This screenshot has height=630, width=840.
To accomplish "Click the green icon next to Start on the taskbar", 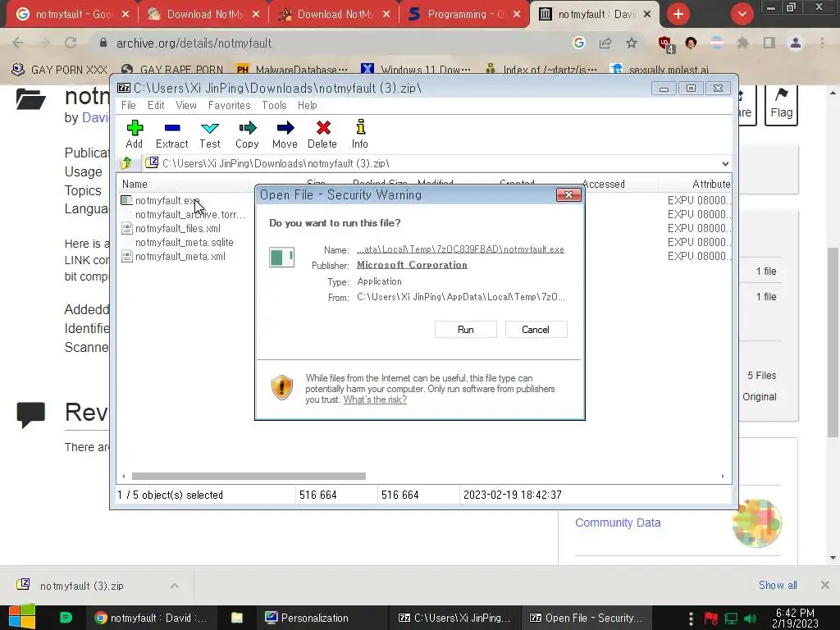I will click(x=66, y=618).
